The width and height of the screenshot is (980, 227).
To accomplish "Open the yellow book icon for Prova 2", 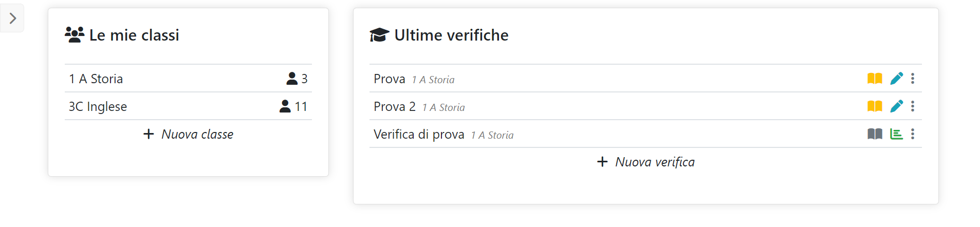I will pos(875,106).
